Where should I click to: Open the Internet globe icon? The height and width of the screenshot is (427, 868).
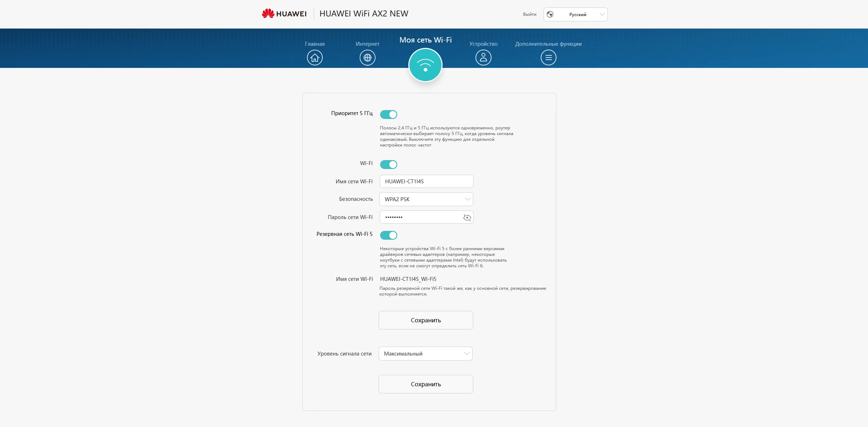point(367,58)
